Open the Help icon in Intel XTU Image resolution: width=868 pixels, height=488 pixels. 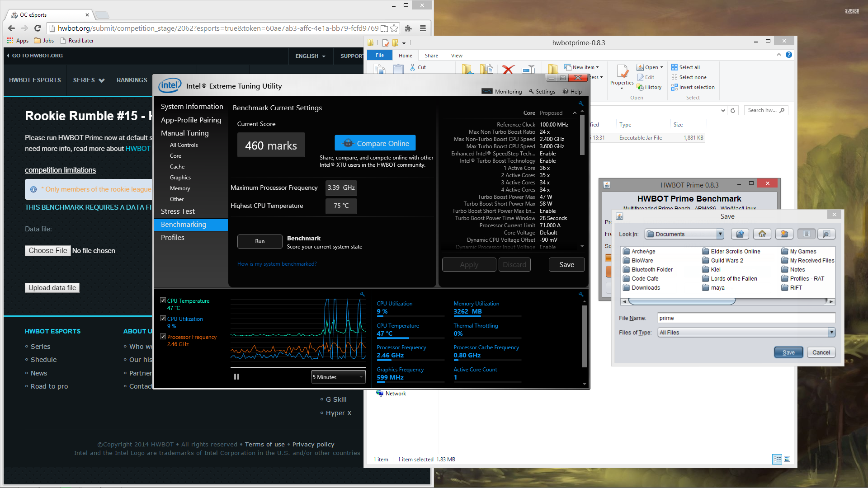coord(572,91)
